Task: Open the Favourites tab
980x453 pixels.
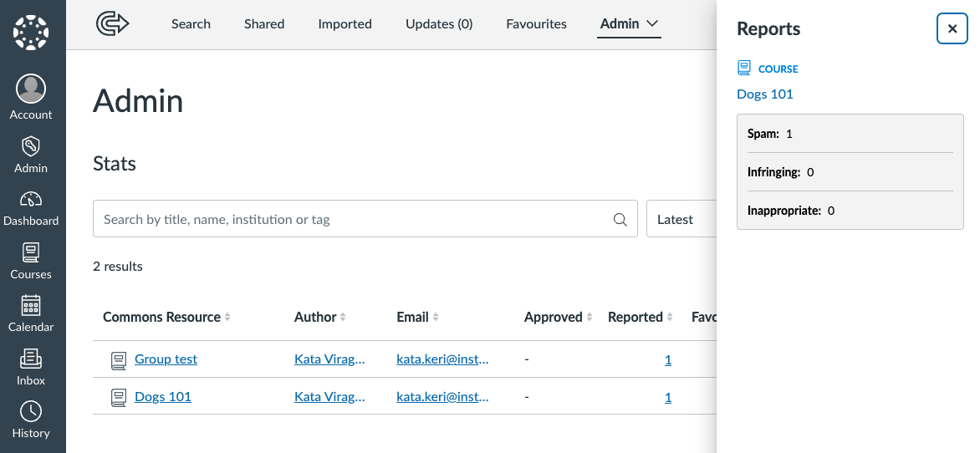Action: click(536, 24)
